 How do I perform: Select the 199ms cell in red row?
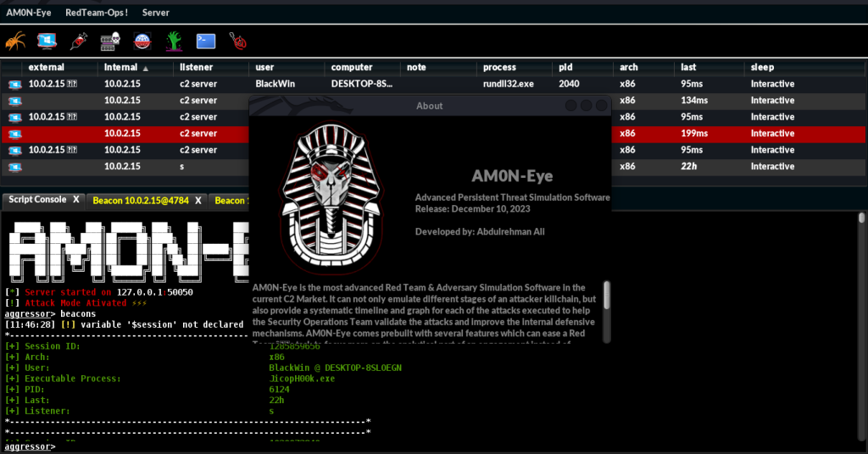(694, 134)
